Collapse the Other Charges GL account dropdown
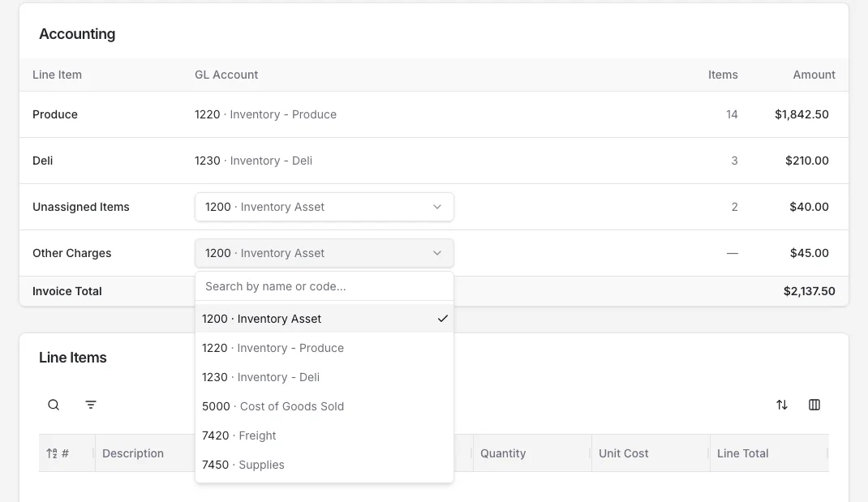Screen dimensions: 868x502 point(324,253)
